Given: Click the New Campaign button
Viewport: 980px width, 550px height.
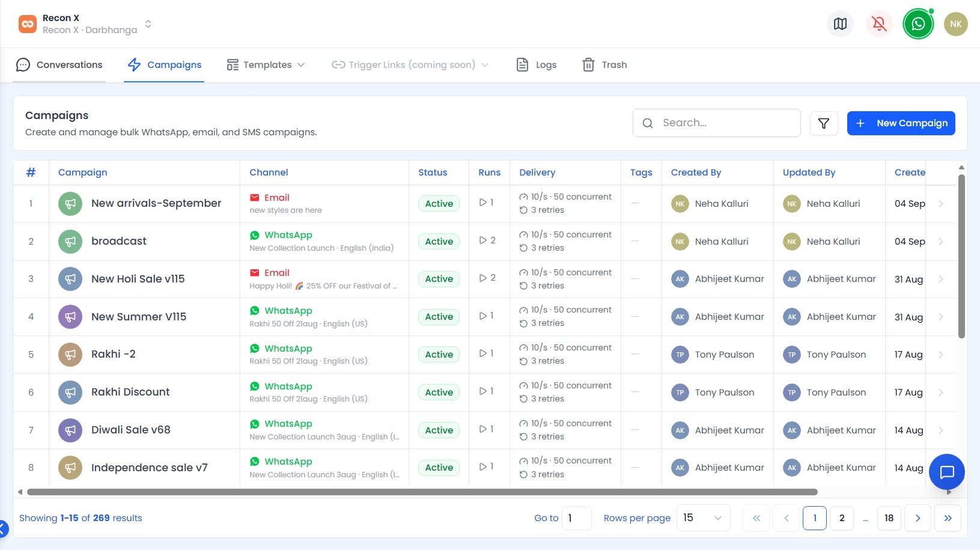Looking at the screenshot, I should [901, 123].
